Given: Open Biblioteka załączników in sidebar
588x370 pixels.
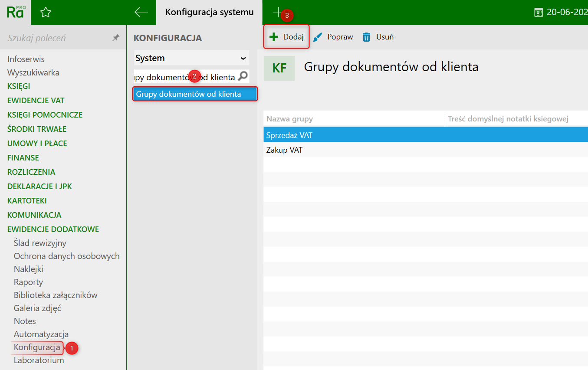Looking at the screenshot, I should tap(56, 295).
